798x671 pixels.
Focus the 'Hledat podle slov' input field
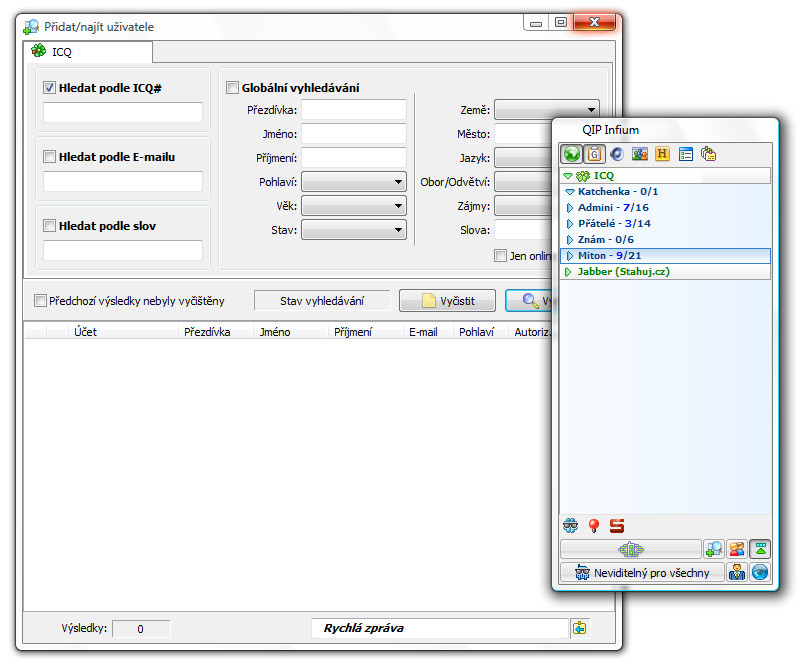click(x=123, y=250)
